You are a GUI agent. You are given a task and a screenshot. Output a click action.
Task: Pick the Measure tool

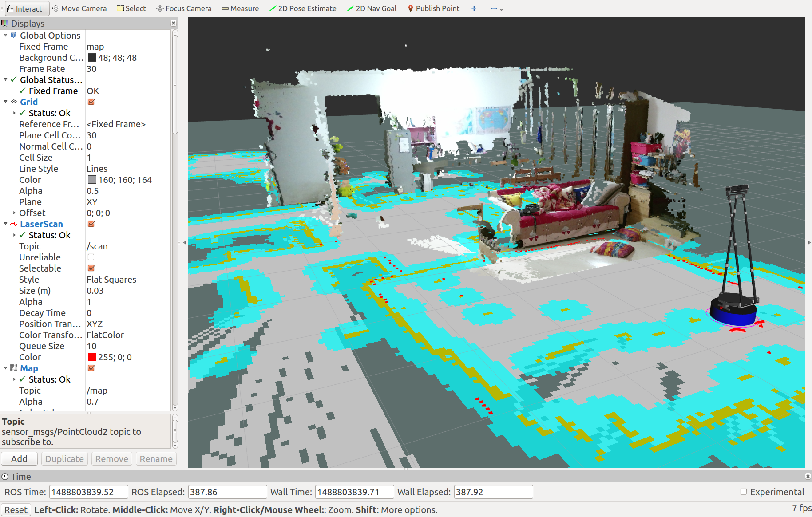coord(240,8)
